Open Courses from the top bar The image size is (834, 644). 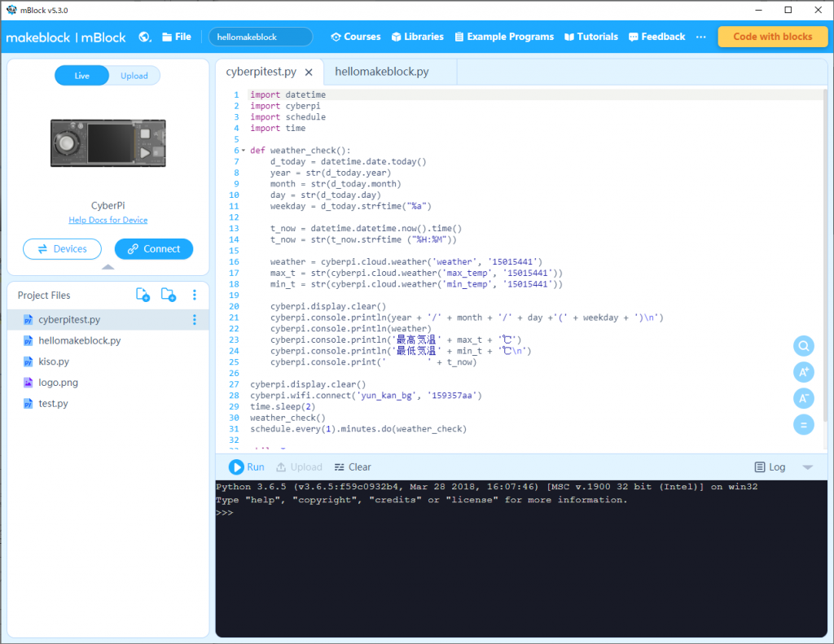coord(356,37)
